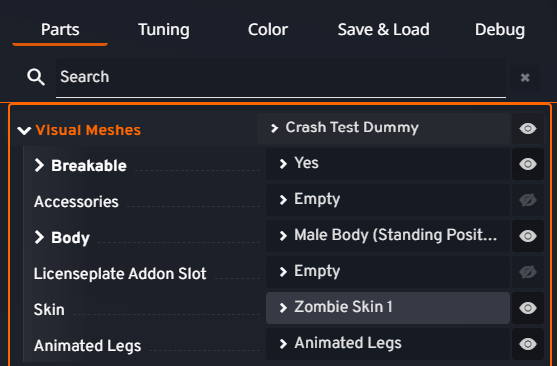The width and height of the screenshot is (557, 366).
Task: Click the magnifying glass search icon
Action: point(36,77)
